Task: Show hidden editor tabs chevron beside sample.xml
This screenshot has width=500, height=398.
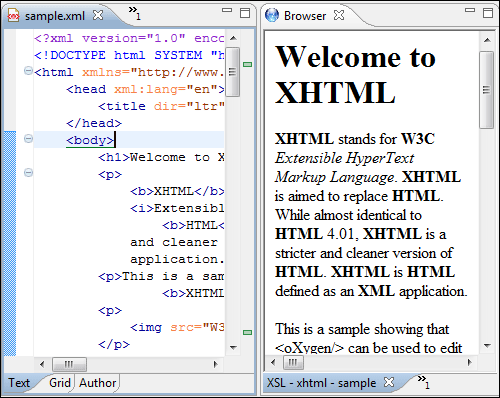Action: click(135, 13)
